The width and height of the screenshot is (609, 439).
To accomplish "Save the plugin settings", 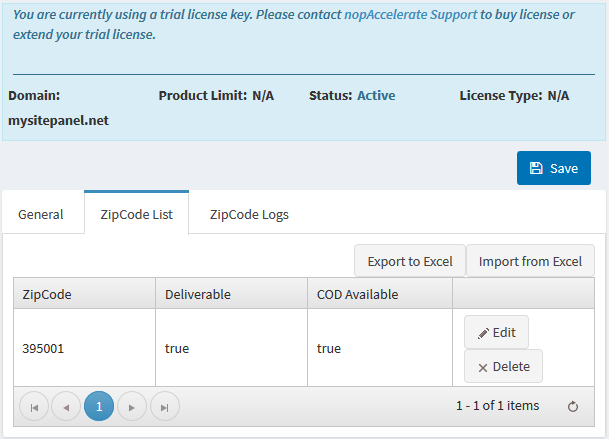I will 553,168.
